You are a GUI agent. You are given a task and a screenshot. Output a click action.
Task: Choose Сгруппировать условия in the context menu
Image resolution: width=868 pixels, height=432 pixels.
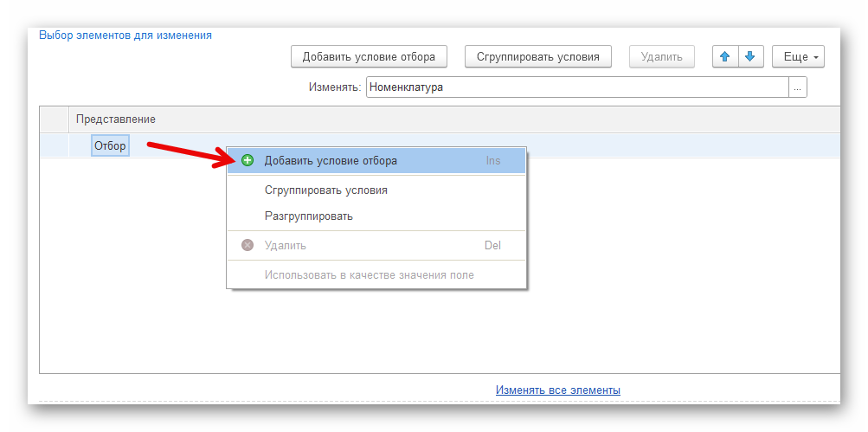376,190
